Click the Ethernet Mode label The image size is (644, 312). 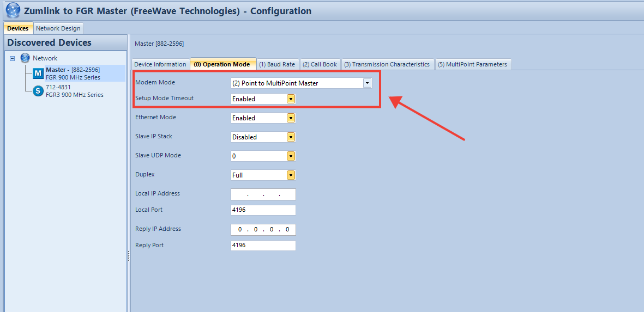click(155, 117)
